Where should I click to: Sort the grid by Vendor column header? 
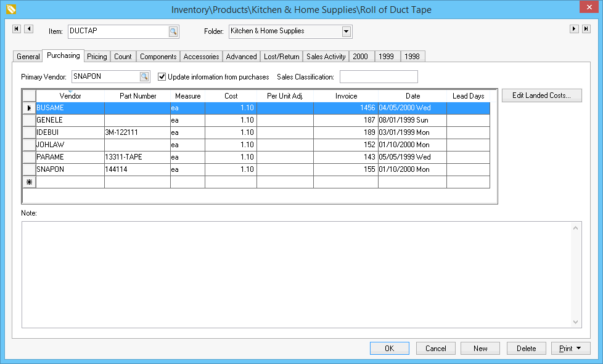[x=70, y=96]
